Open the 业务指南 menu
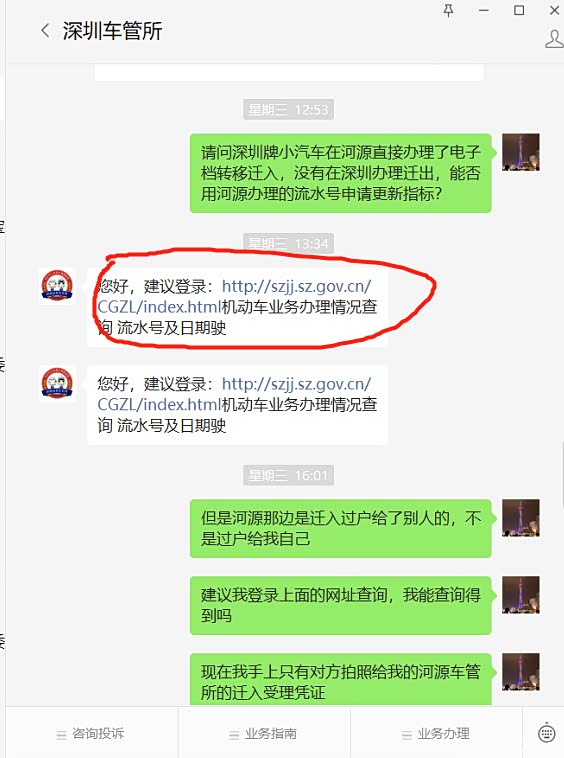 point(263,733)
